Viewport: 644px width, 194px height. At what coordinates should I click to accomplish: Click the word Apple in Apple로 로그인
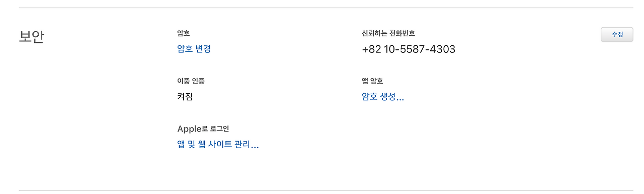tap(189, 128)
